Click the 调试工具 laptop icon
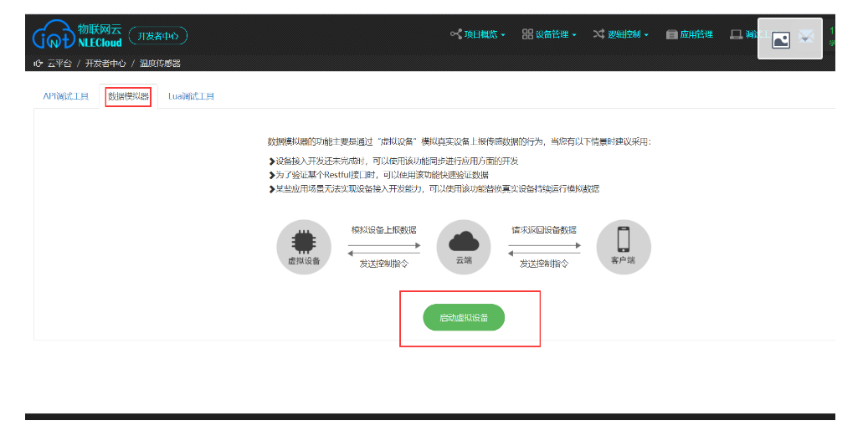Screen dimensions: 868x436 point(736,34)
